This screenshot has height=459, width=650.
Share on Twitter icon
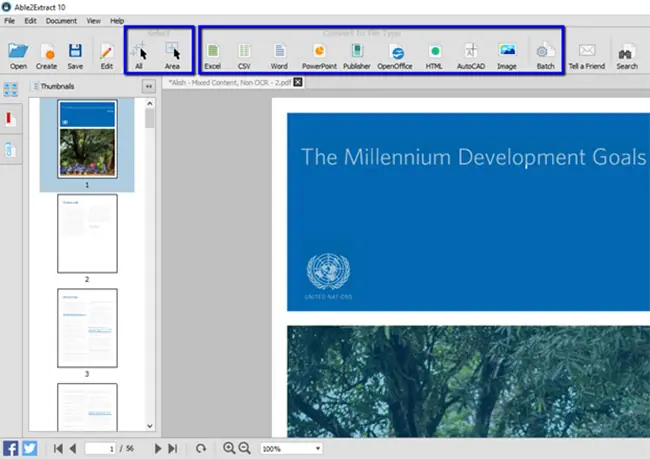pyautogui.click(x=30, y=448)
